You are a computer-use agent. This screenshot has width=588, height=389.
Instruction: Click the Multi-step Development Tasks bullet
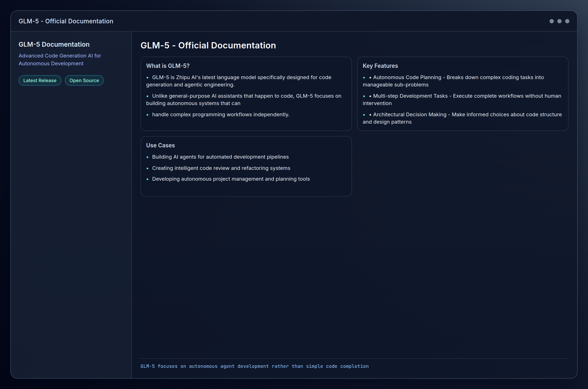pos(462,99)
